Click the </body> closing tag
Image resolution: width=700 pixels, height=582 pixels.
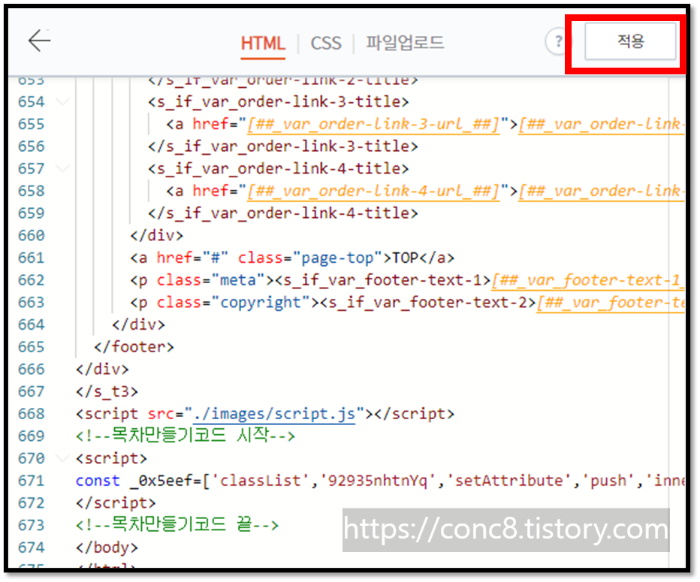point(107,547)
